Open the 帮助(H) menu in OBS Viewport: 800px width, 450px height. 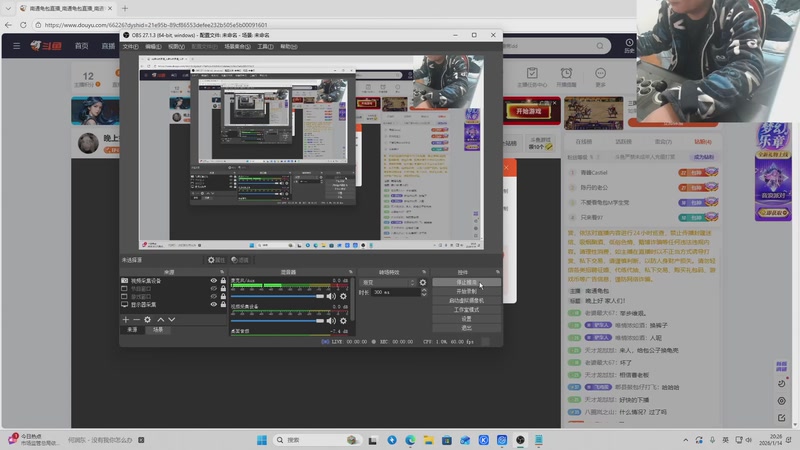(x=288, y=46)
